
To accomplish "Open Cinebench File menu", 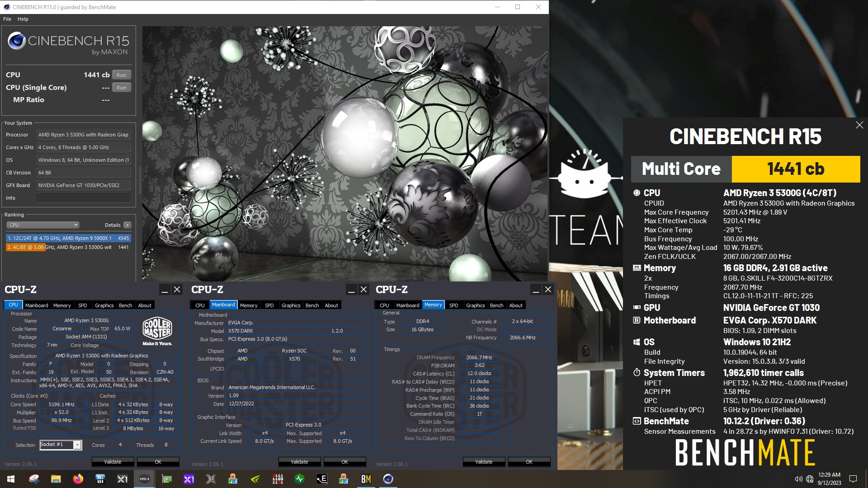I will [x=7, y=19].
